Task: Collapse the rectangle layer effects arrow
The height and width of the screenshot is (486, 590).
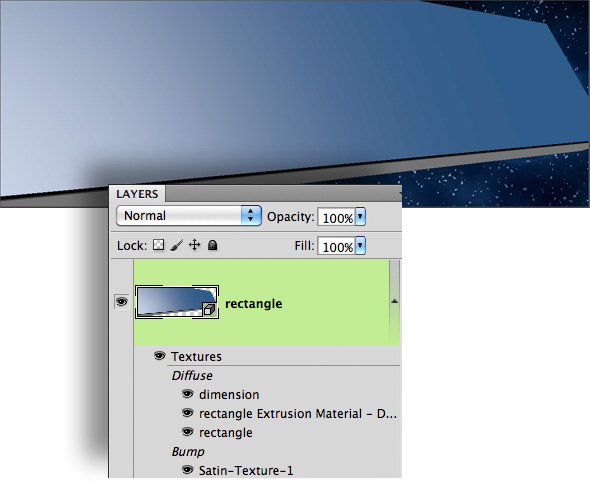Action: pyautogui.click(x=394, y=301)
